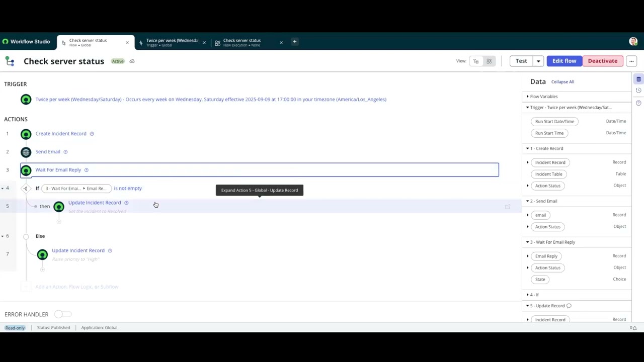Open the more options ellipsis button
The height and width of the screenshot is (362, 644).
coord(631,61)
